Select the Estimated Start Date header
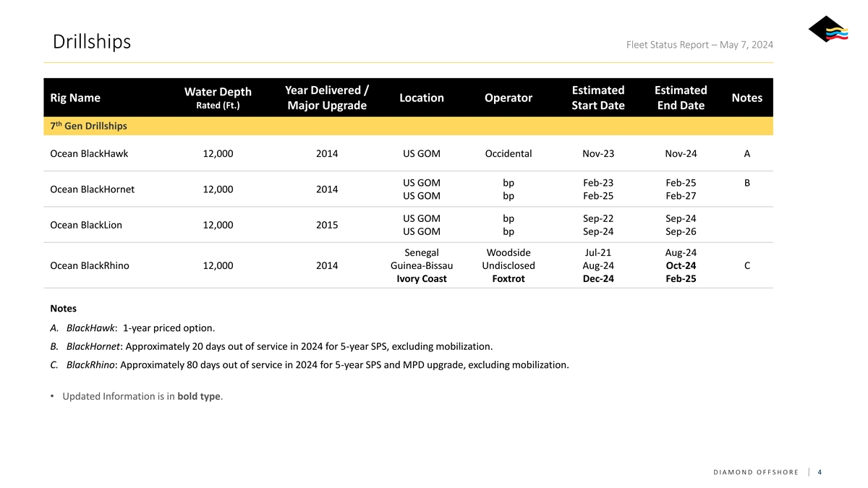Image resolution: width=868 pixels, height=488 pixels. click(597, 98)
